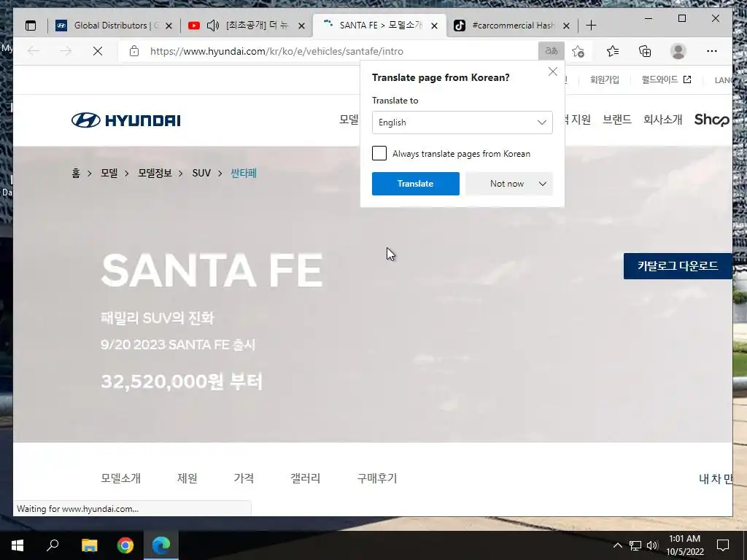The image size is (747, 560).
Task: Open the Favorites list
Action: click(x=613, y=51)
